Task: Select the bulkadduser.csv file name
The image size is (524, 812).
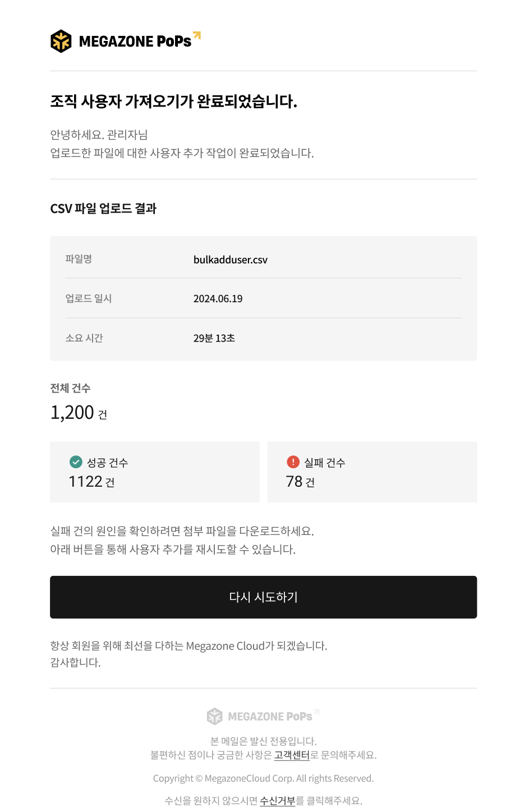Action: pyautogui.click(x=231, y=260)
